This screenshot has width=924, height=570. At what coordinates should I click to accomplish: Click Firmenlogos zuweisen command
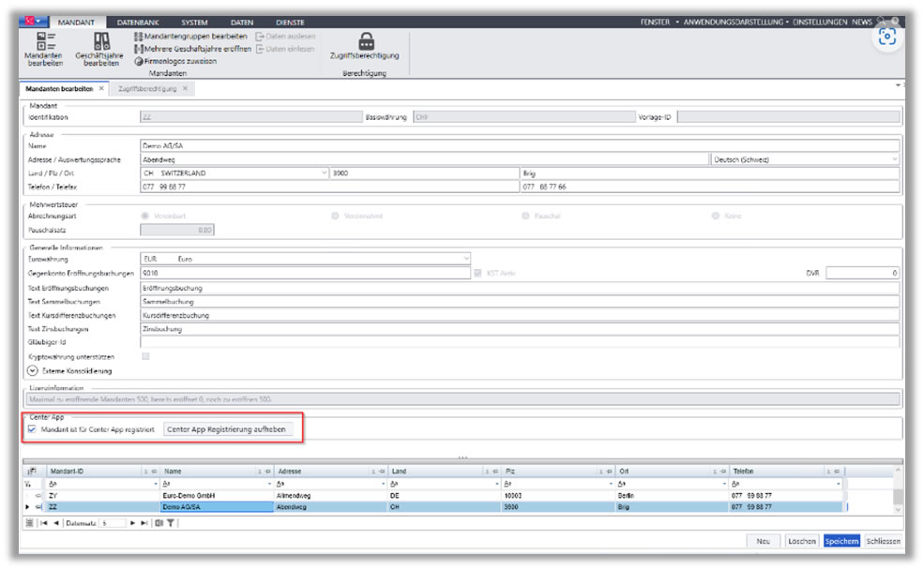pyautogui.click(x=175, y=61)
